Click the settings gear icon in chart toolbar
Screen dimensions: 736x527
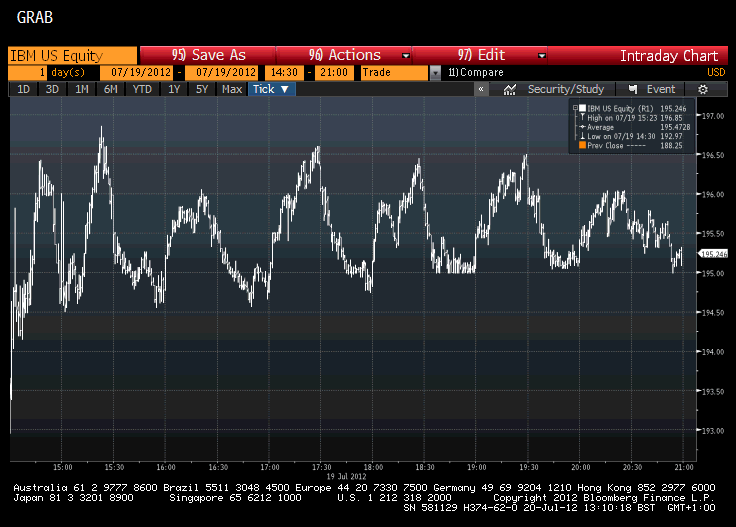point(703,89)
